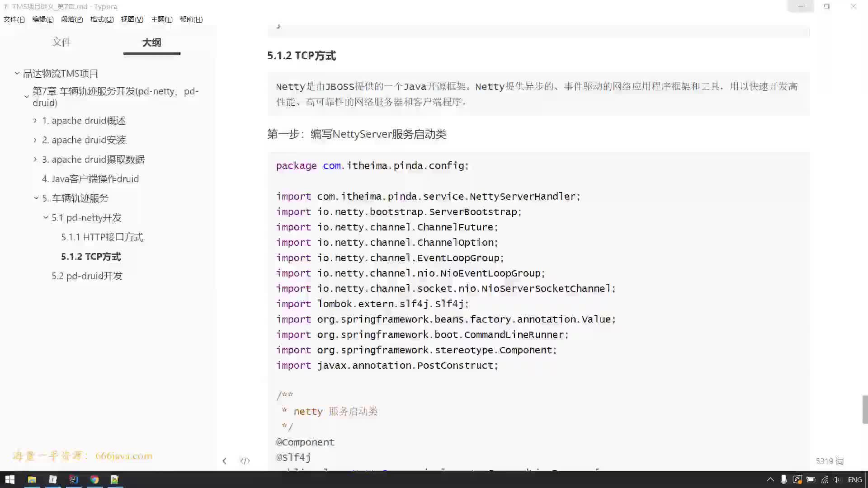Switch to the 文件 sidebar tab

pos(61,42)
